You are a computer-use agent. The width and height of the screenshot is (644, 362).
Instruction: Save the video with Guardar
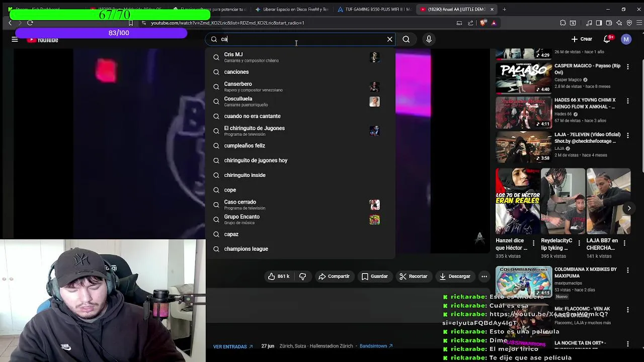click(x=374, y=276)
